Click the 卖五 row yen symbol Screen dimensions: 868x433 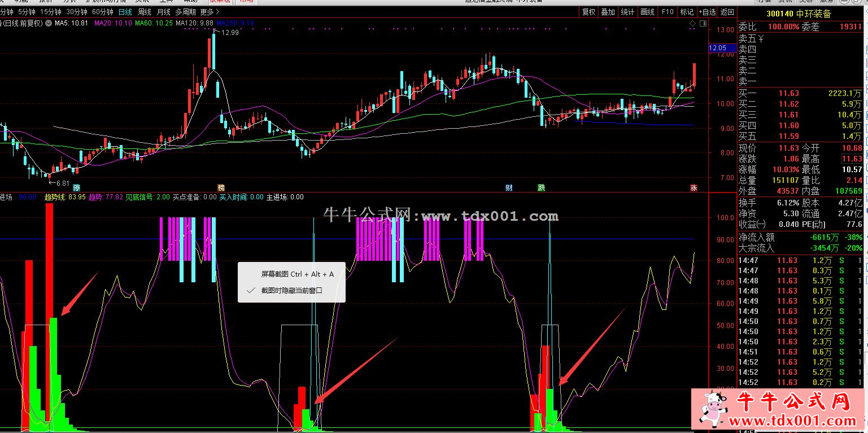pyautogui.click(x=760, y=39)
